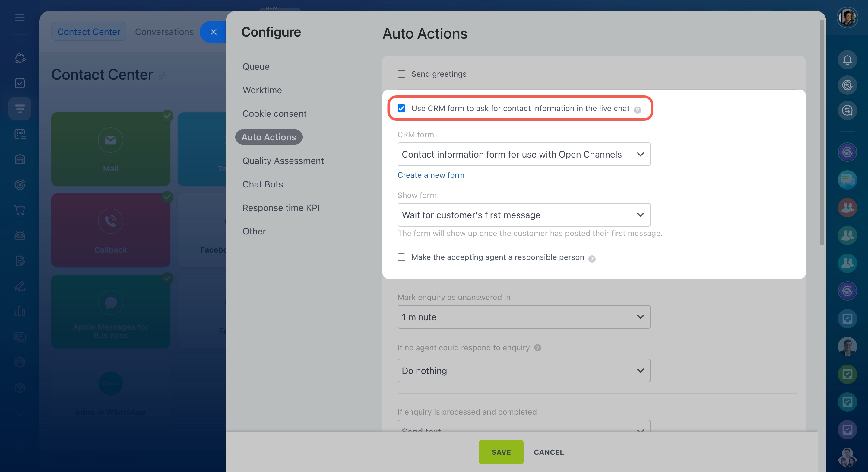This screenshot has width=868, height=472.
Task: Close the Configure slider with X button
Action: 213,32
